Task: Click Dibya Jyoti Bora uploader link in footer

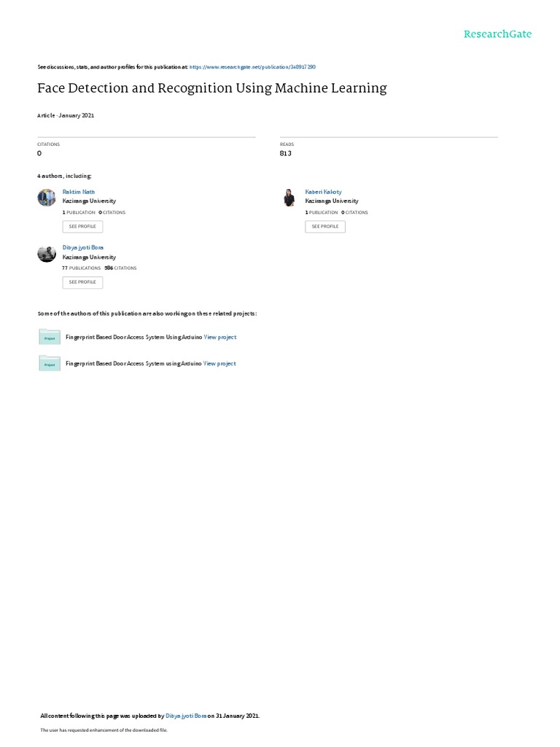Action: [x=186, y=716]
